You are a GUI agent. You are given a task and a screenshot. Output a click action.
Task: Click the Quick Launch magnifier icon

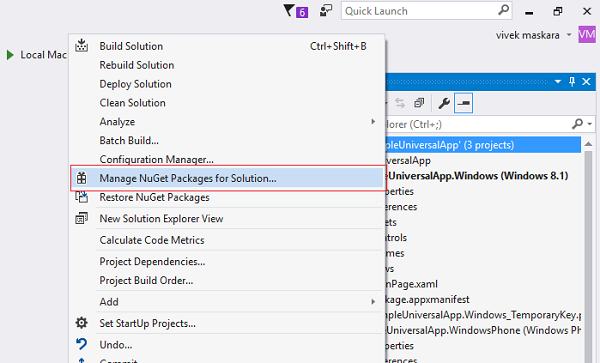pyautogui.click(x=504, y=10)
